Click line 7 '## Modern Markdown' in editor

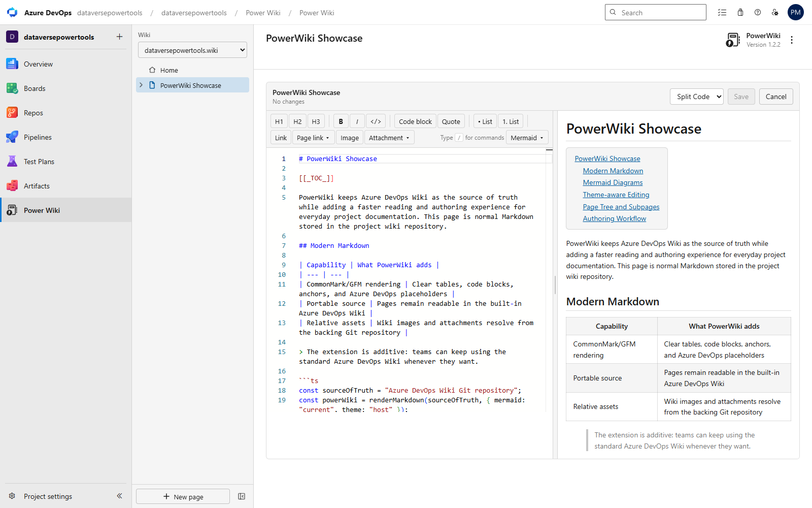point(334,245)
